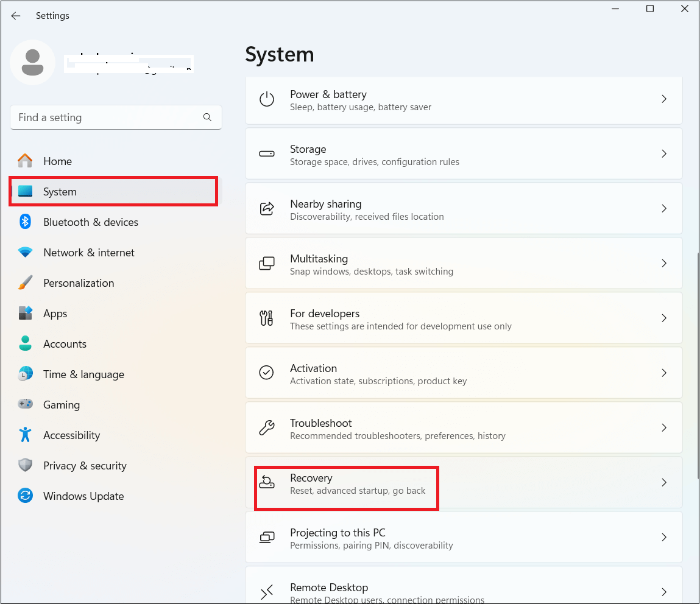The width and height of the screenshot is (700, 604).
Task: Open Personalization settings
Action: 116,283
